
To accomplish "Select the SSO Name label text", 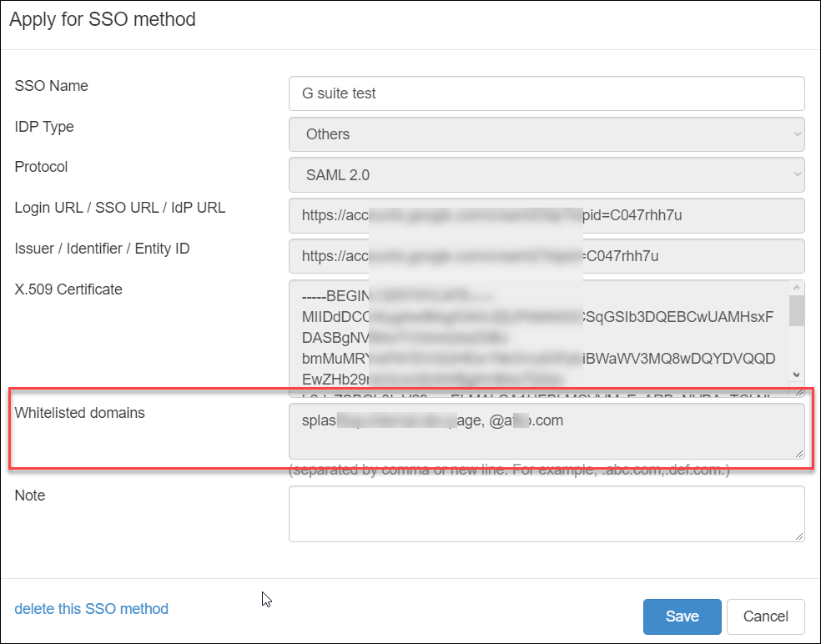I will [x=51, y=86].
